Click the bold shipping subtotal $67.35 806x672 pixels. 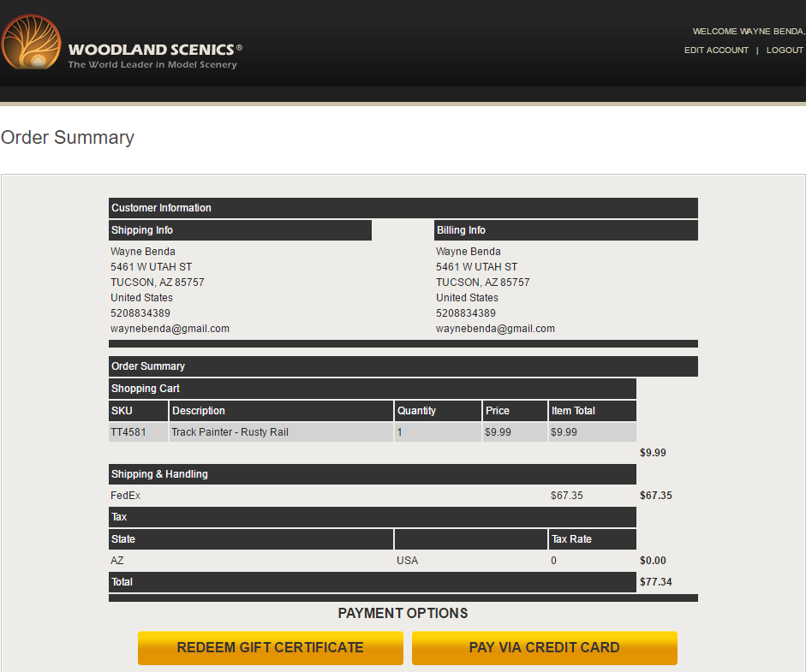click(x=655, y=496)
